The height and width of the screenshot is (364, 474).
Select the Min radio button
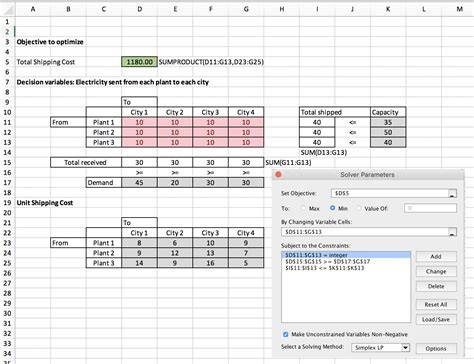(332, 208)
